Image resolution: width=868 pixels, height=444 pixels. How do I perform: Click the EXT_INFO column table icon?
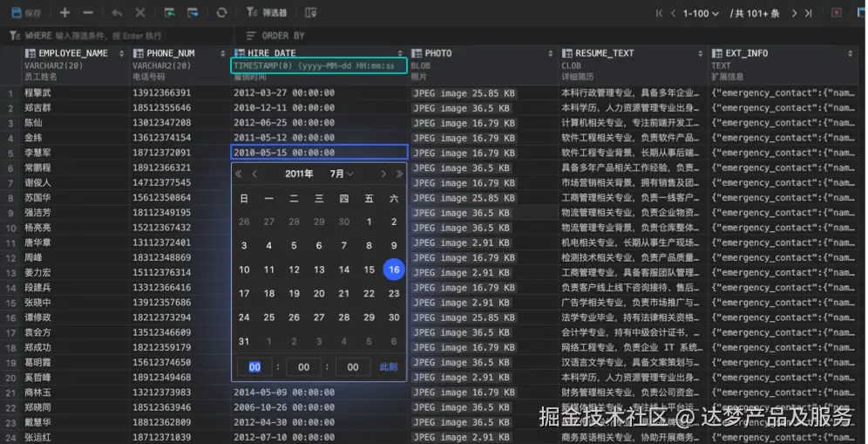click(x=717, y=53)
